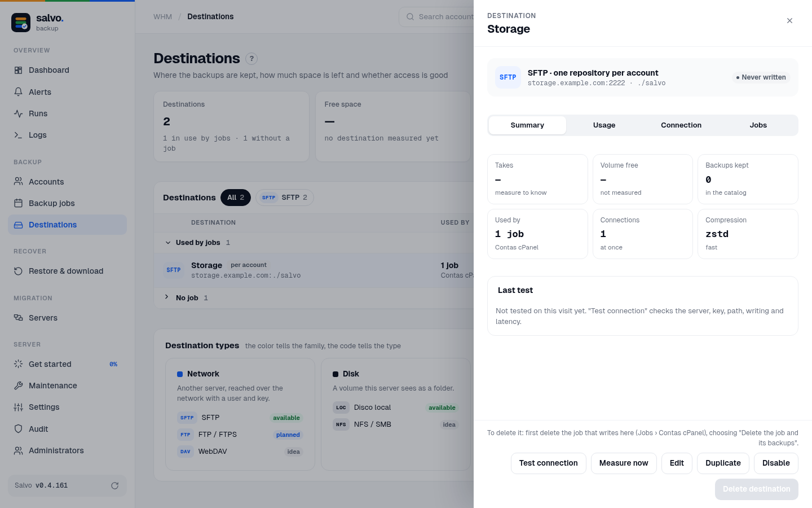Click the Restore & download icon

point(18,271)
